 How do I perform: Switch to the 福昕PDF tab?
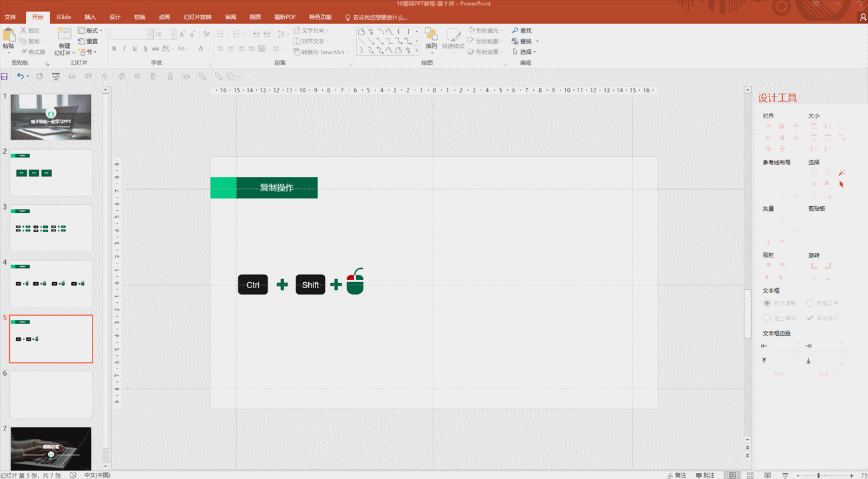pyautogui.click(x=285, y=17)
